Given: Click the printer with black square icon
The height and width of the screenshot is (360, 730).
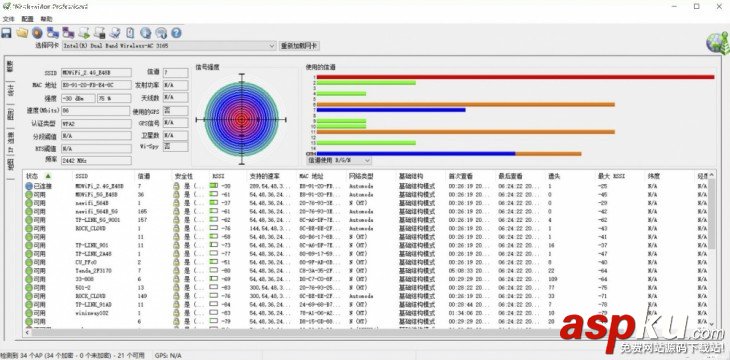Looking at the screenshot, I should 99,33.
